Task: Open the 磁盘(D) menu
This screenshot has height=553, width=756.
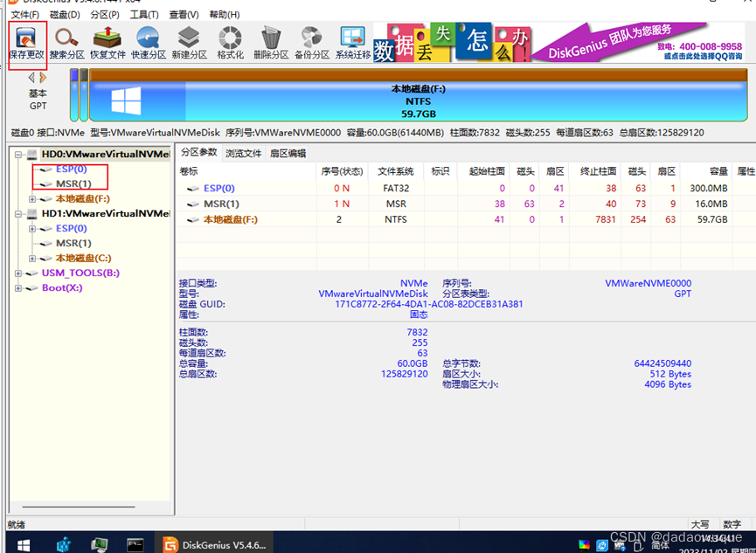Action: point(65,15)
